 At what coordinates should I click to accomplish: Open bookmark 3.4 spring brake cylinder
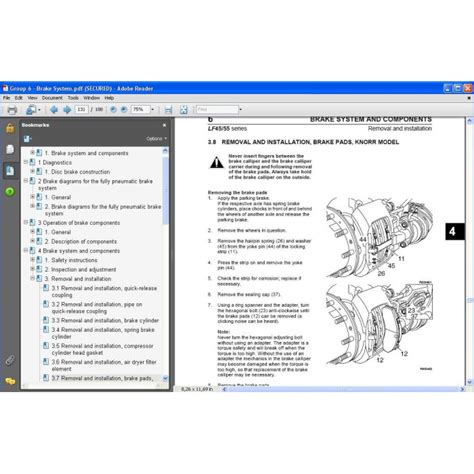click(103, 333)
